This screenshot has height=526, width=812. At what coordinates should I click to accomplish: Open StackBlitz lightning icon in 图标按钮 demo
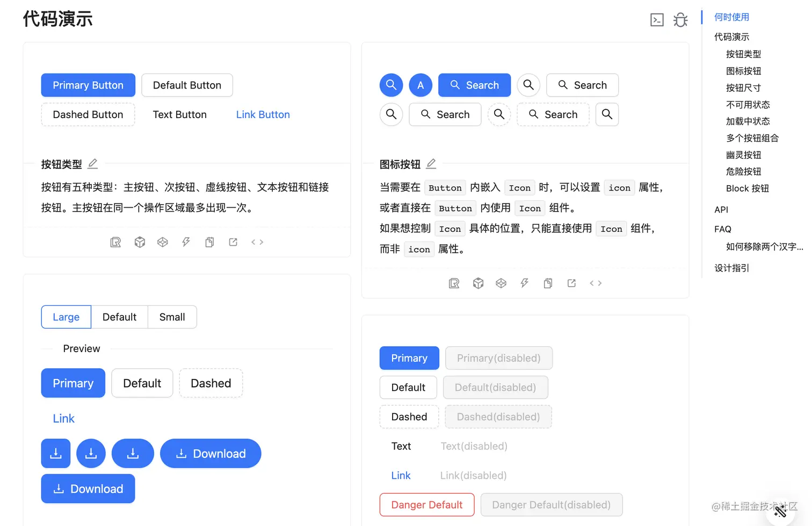(524, 283)
